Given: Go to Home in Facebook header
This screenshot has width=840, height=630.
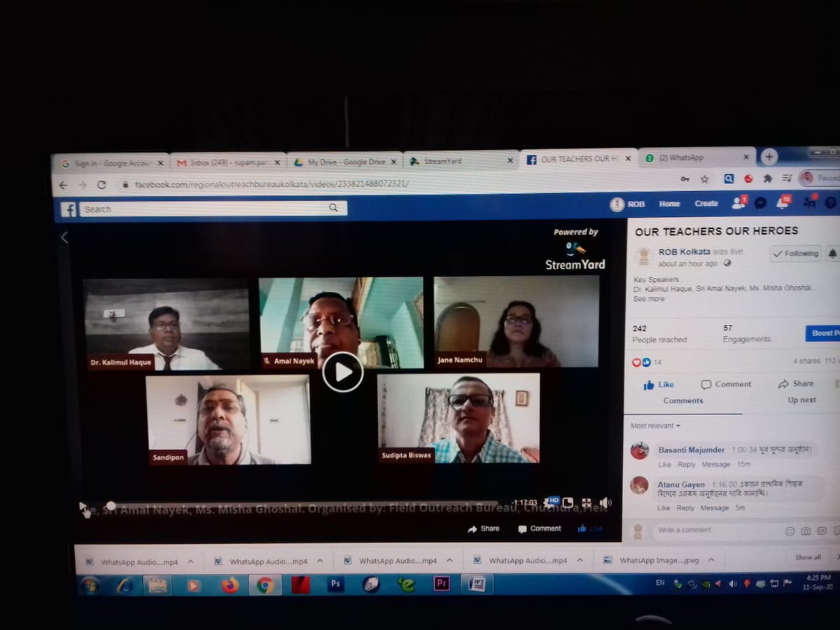Looking at the screenshot, I should 669,204.
